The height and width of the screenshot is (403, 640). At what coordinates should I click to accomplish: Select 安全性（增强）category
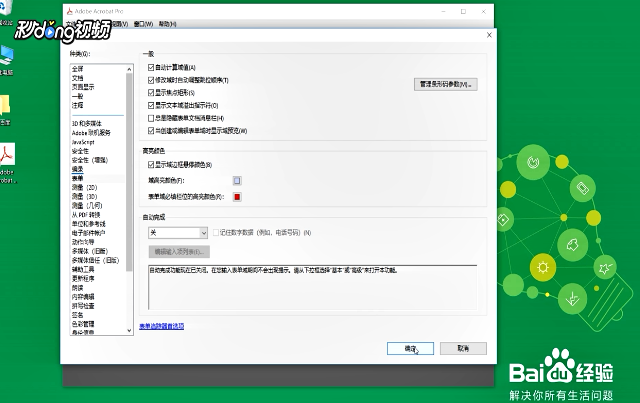(90, 160)
